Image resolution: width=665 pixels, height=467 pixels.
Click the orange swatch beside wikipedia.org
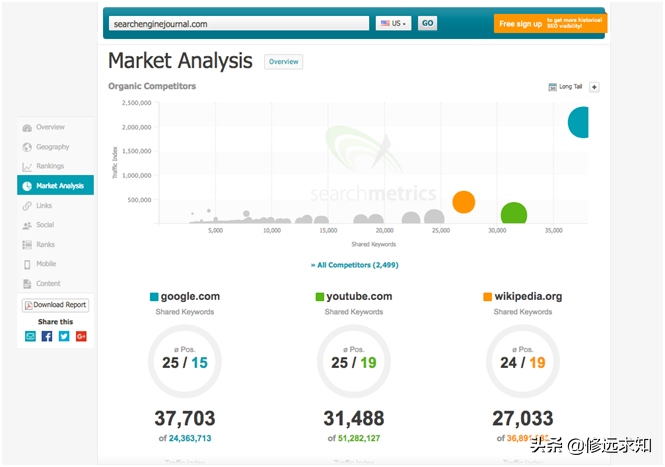coord(488,296)
